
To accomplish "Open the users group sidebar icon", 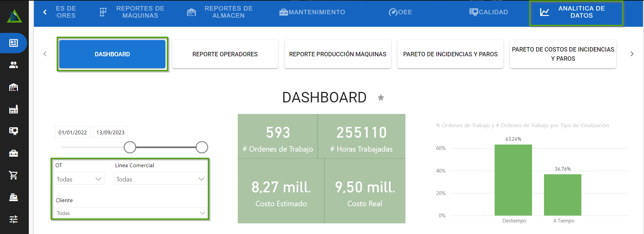I will [x=14, y=65].
